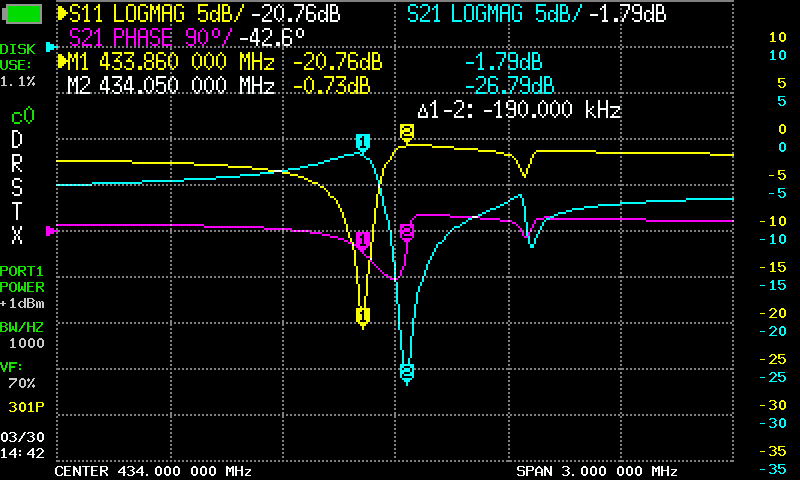Open the VF 70% velocity factor setting
The width and height of the screenshot is (800, 480).
[x=22, y=376]
